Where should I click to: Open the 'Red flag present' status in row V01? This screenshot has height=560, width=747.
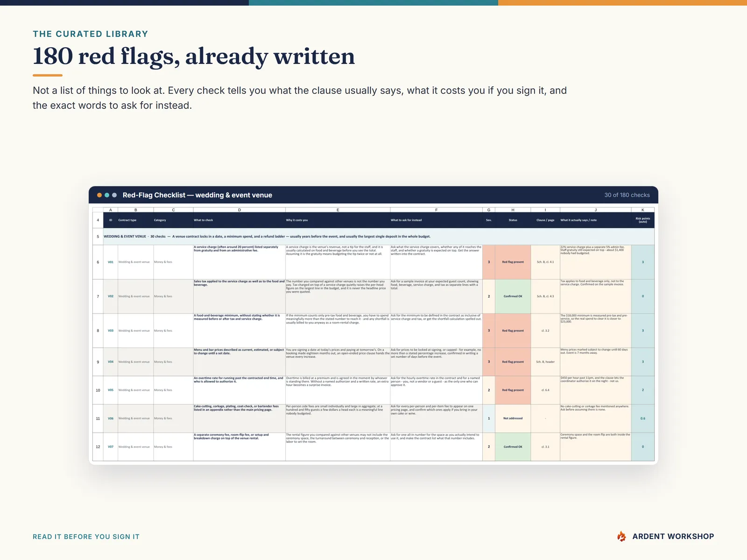pyautogui.click(x=513, y=262)
